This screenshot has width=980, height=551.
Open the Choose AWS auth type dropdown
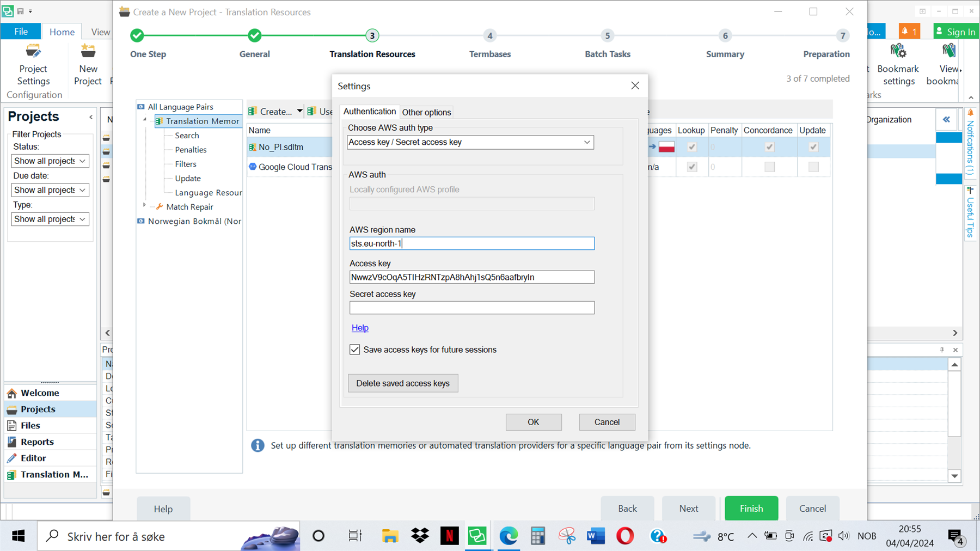(x=470, y=142)
